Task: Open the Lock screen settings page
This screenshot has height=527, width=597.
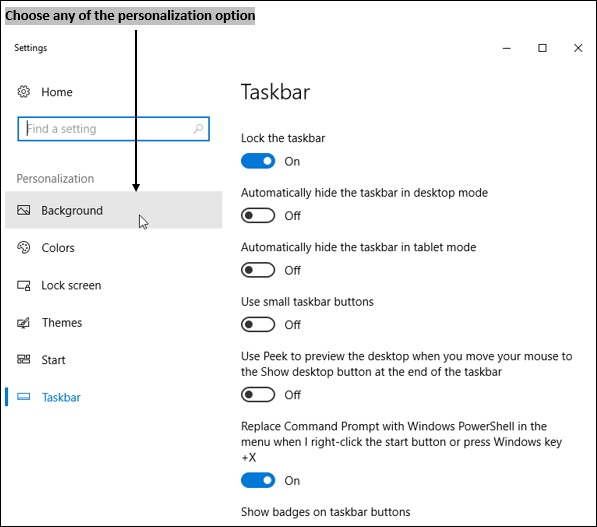Action: [113, 285]
